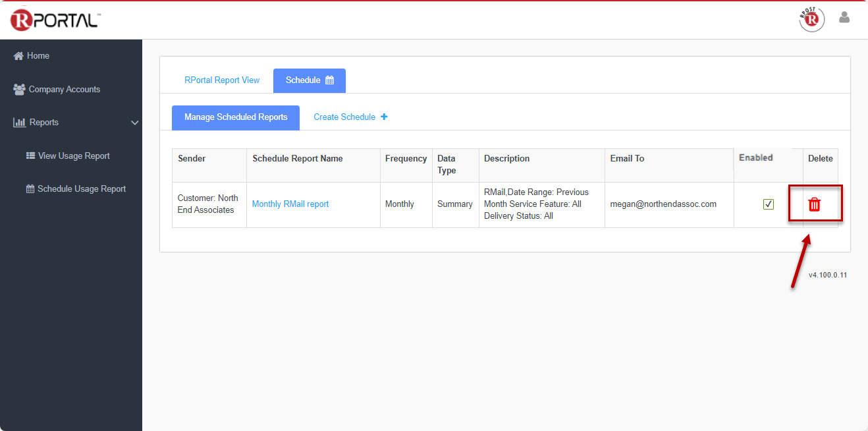Click the Email To column header

pos(627,159)
